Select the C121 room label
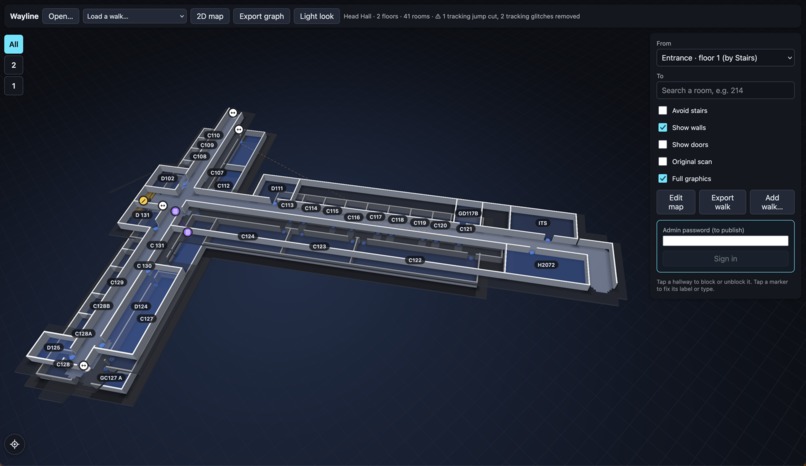Screen dimensions: 806x466 466,229
